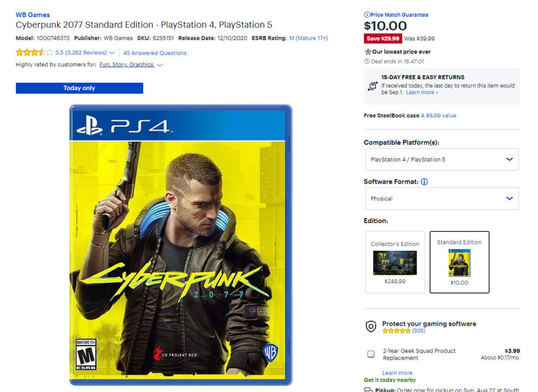Select the Standard Edition option
Screen dimensions: 538x392
(x=459, y=262)
